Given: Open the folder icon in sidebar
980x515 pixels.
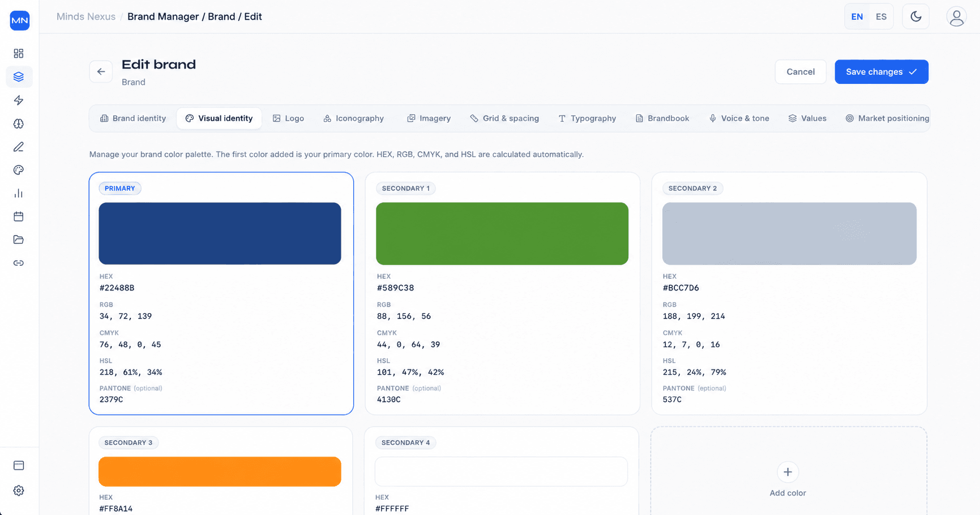Looking at the screenshot, I should (x=19, y=240).
